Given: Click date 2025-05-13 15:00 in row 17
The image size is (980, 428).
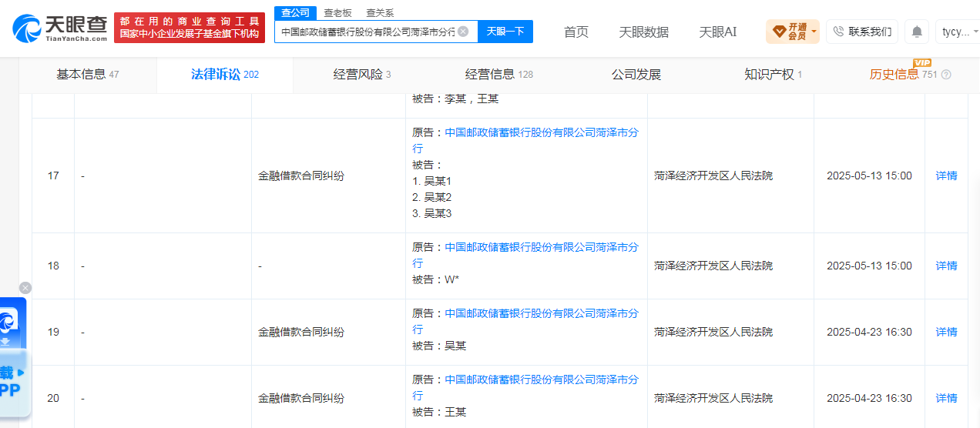Looking at the screenshot, I should (869, 176).
